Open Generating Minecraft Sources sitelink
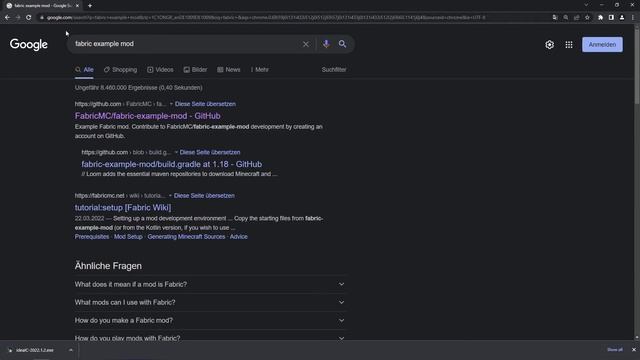Screen dimensions: 640x360 186,237
